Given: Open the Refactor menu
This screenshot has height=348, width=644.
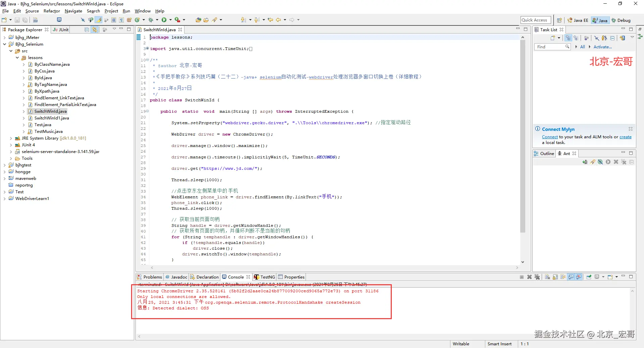Looking at the screenshot, I should tap(52, 11).
